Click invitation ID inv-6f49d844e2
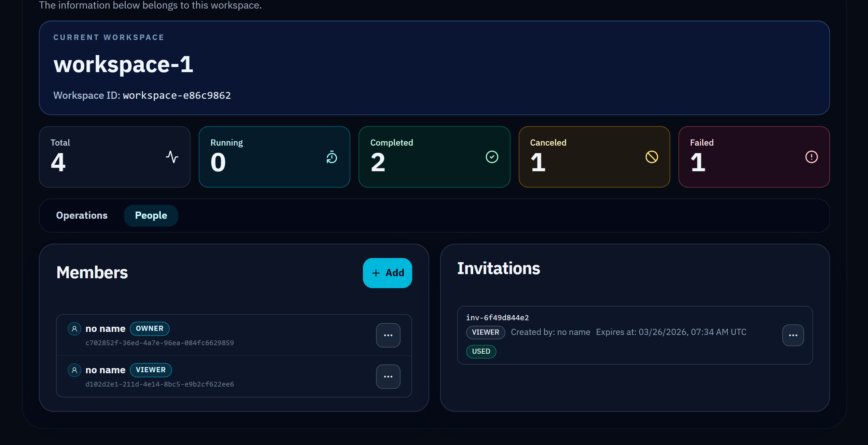This screenshot has width=868, height=445. (498, 318)
